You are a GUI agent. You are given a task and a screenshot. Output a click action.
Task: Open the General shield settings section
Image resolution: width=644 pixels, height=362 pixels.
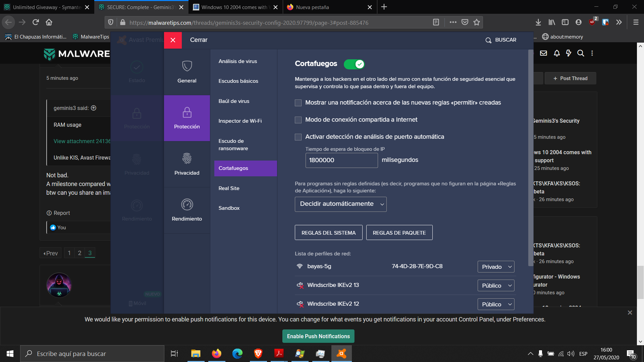[187, 72]
